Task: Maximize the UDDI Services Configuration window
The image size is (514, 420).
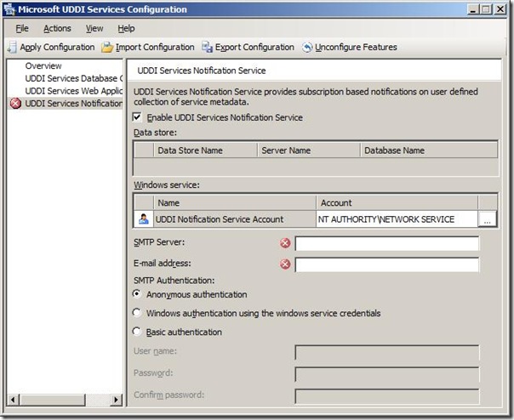Action: pos(486,9)
